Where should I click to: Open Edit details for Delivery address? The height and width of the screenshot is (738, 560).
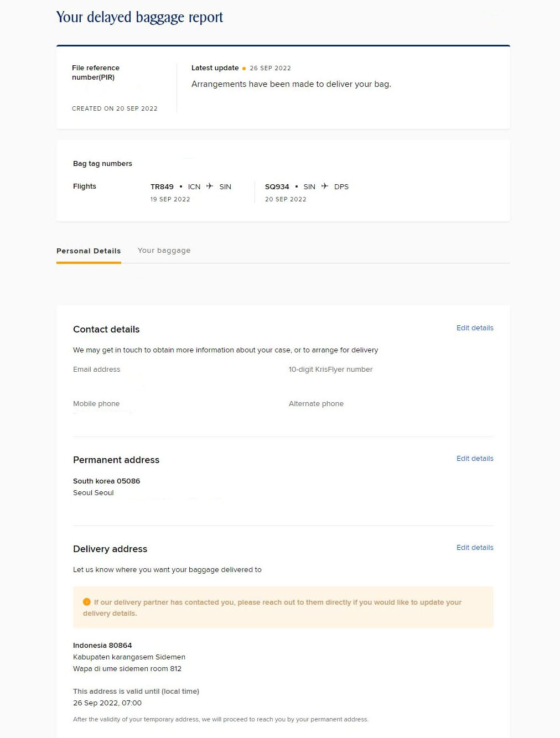[474, 547]
